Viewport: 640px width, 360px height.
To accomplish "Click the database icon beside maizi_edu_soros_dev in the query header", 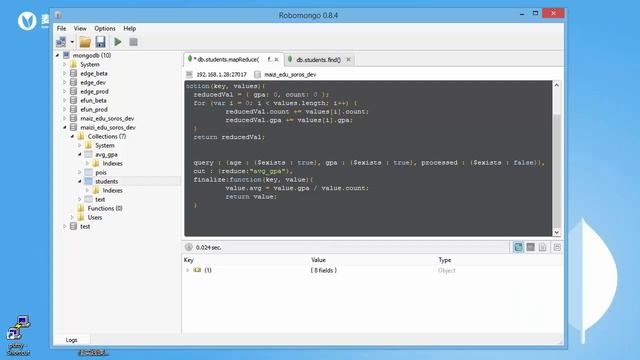I will (257, 74).
